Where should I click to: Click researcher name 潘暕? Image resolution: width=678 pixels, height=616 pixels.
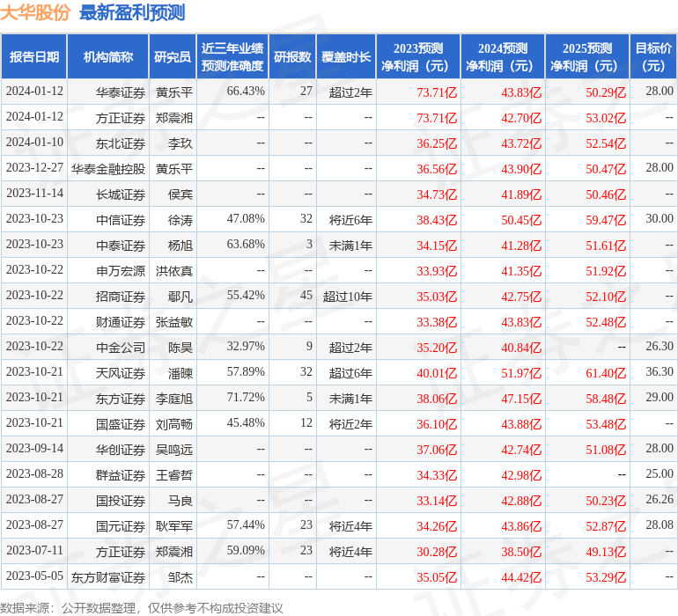[x=181, y=372]
